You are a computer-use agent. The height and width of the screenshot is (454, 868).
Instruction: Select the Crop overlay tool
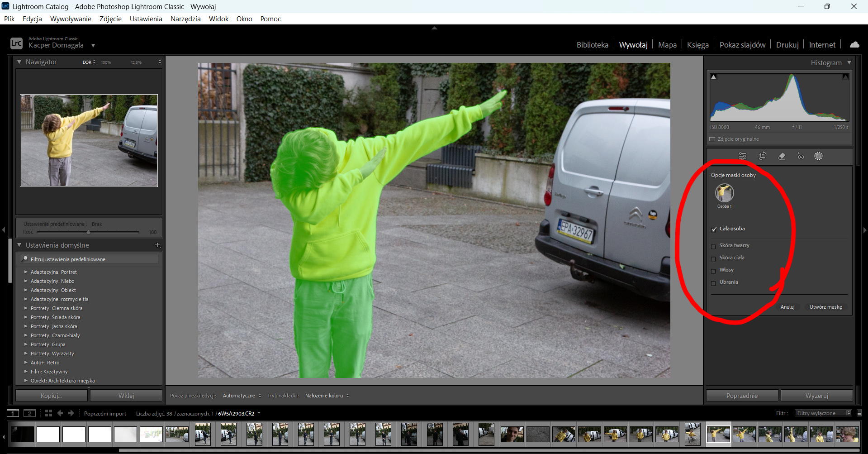coord(762,156)
